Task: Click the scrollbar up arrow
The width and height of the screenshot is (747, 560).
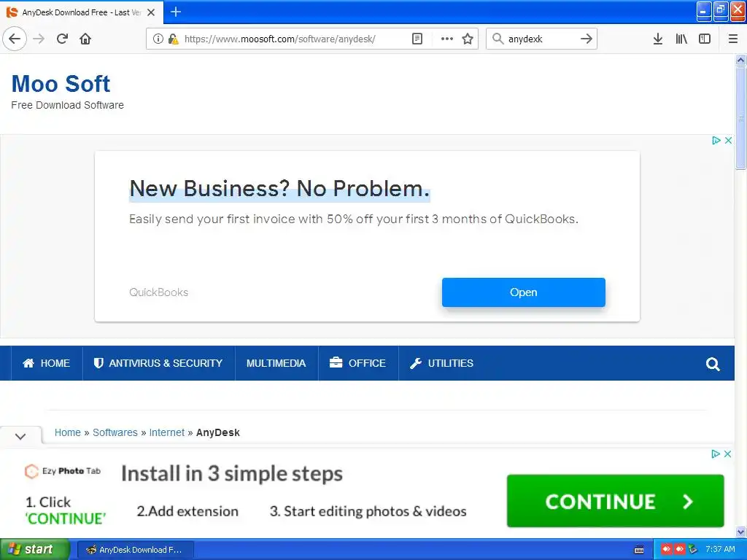Action: tap(740, 60)
